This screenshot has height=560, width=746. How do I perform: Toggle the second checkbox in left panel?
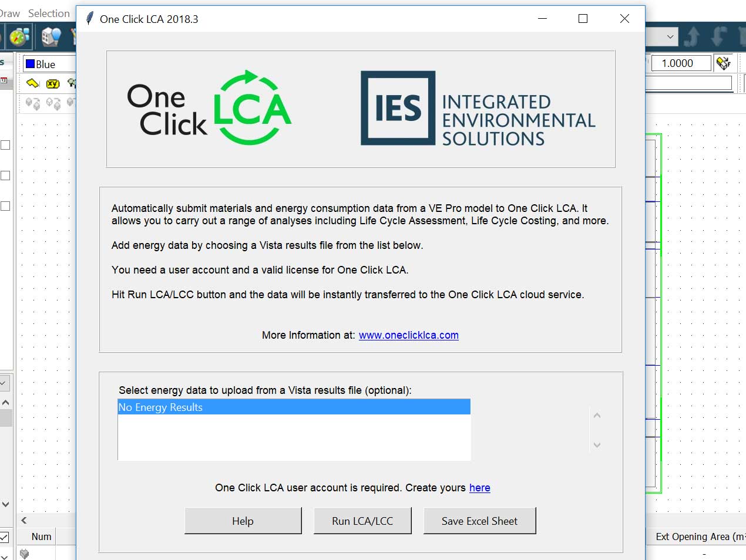click(x=5, y=176)
